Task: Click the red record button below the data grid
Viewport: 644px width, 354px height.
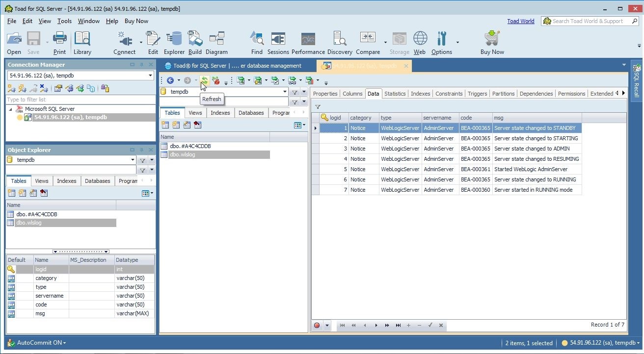Action: click(317, 325)
